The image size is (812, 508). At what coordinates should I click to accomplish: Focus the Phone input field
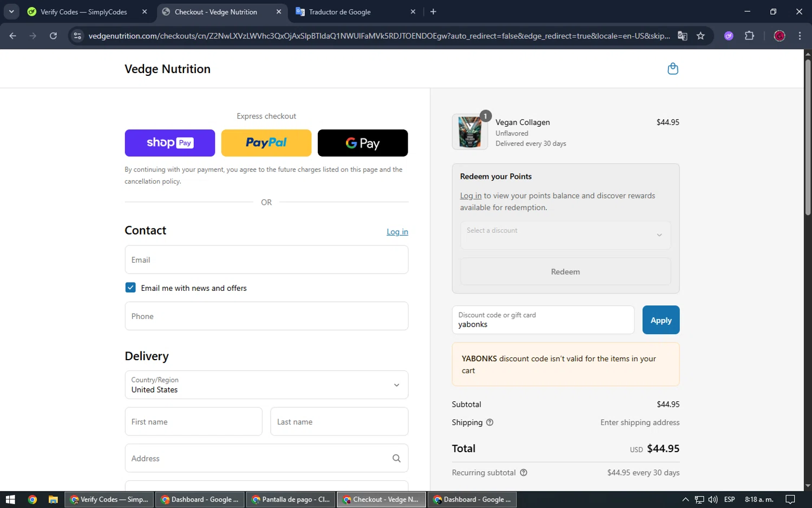(266, 316)
